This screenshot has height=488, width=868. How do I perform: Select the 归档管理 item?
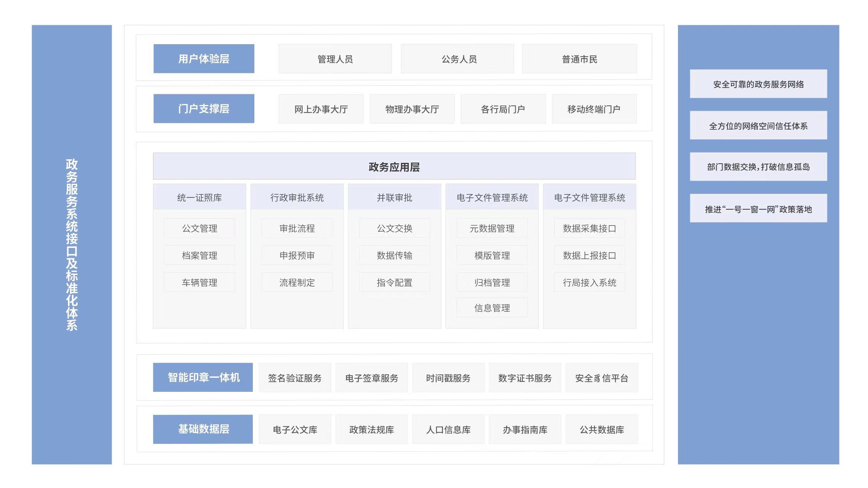tap(492, 282)
